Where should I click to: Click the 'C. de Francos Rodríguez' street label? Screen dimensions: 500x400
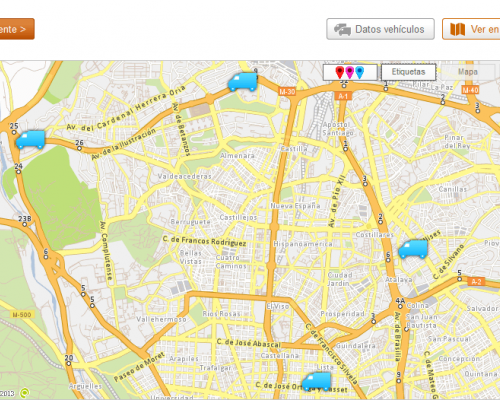click(204, 241)
